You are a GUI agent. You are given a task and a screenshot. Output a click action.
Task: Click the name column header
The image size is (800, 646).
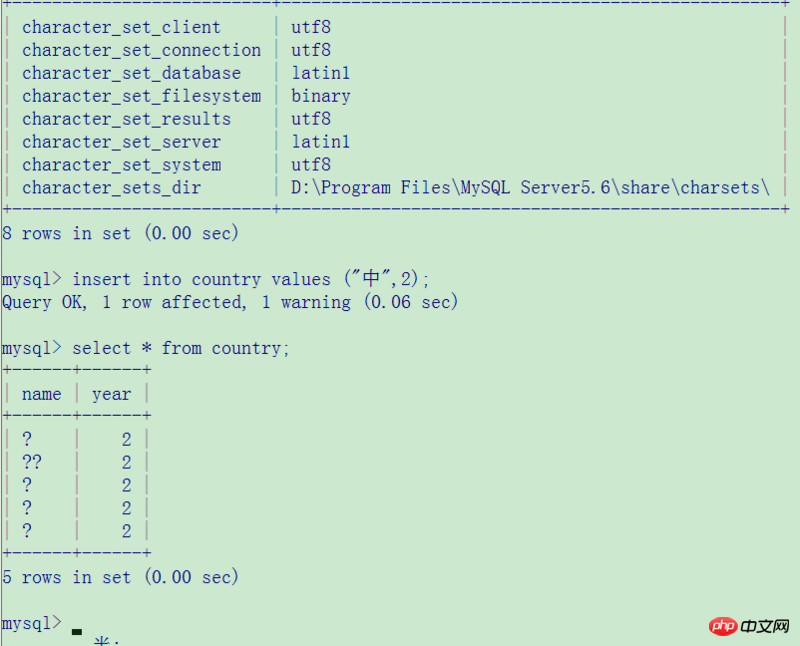[x=41, y=394]
